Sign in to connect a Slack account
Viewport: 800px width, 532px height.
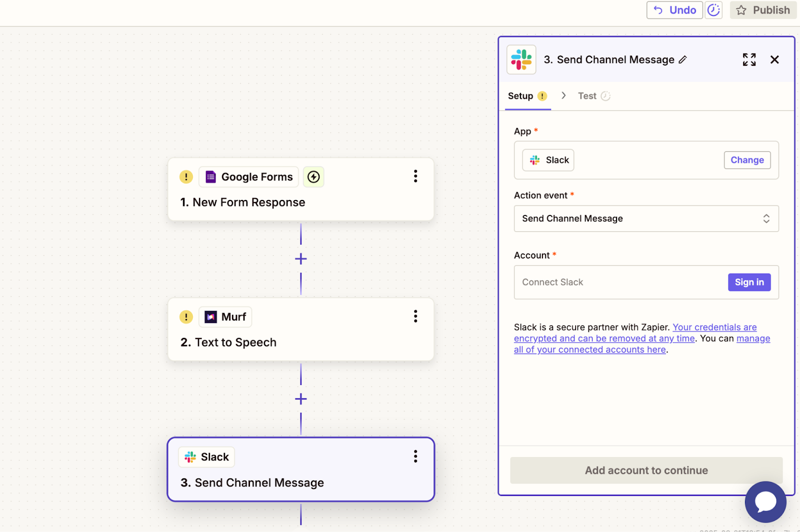[749, 282]
